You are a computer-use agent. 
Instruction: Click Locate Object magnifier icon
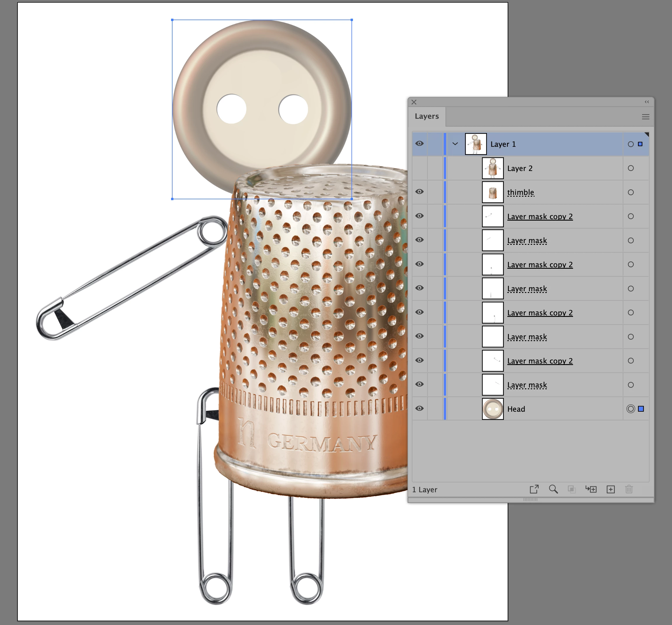click(x=553, y=489)
